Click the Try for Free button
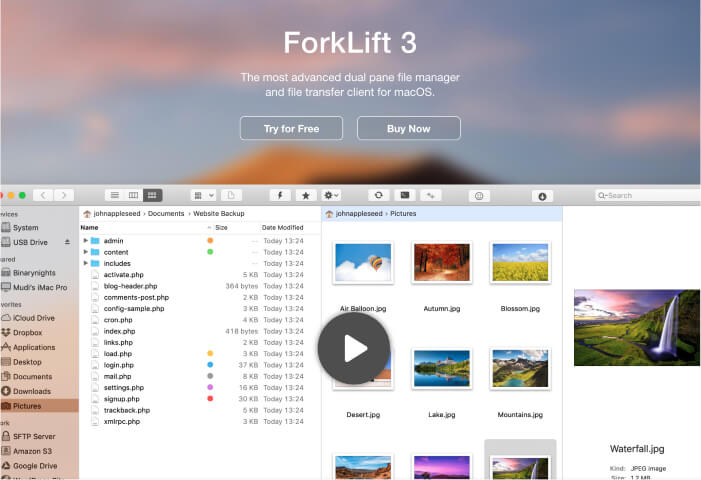 (291, 129)
